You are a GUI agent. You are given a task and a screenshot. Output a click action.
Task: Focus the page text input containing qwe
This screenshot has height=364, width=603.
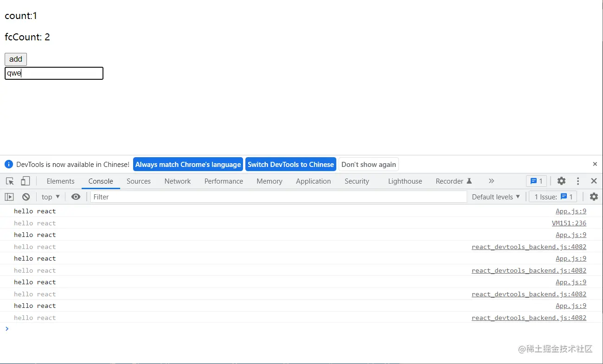click(x=54, y=73)
